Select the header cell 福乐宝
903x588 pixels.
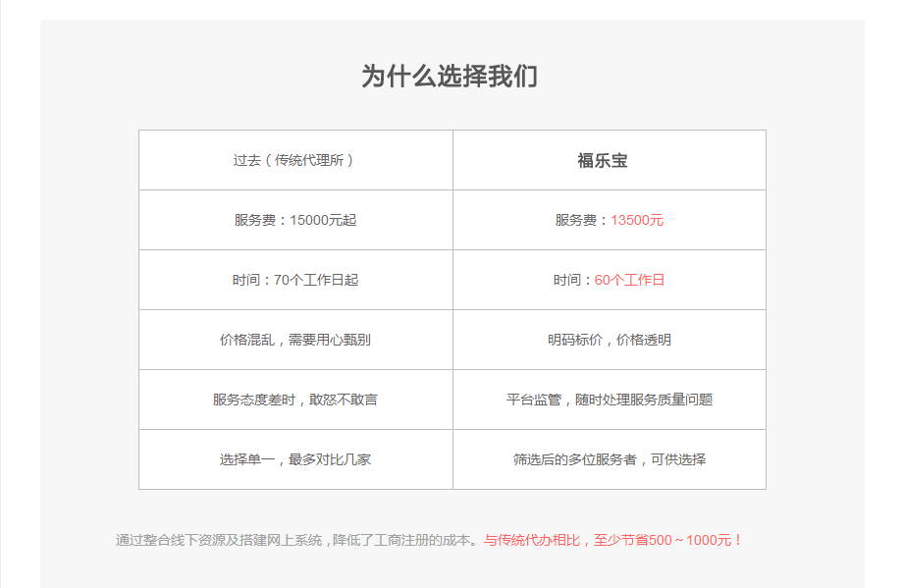[x=610, y=160]
